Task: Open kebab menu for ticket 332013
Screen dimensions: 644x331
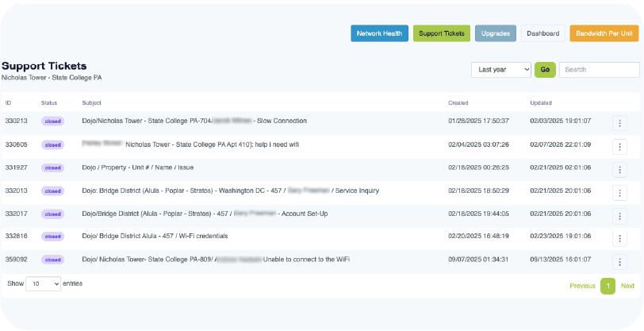Action: click(x=620, y=192)
